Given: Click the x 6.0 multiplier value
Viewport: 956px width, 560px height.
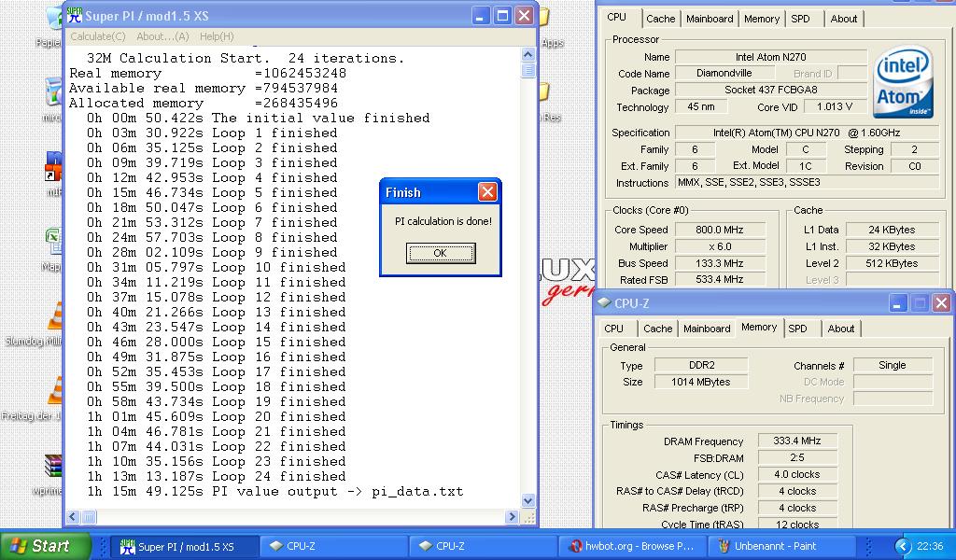Looking at the screenshot, I should (720, 246).
